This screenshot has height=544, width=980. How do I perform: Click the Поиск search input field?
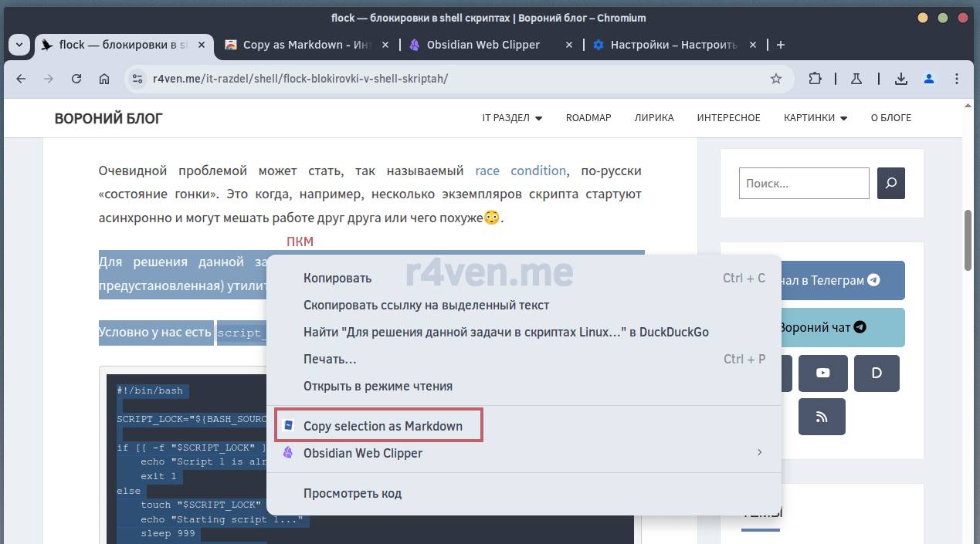803,184
